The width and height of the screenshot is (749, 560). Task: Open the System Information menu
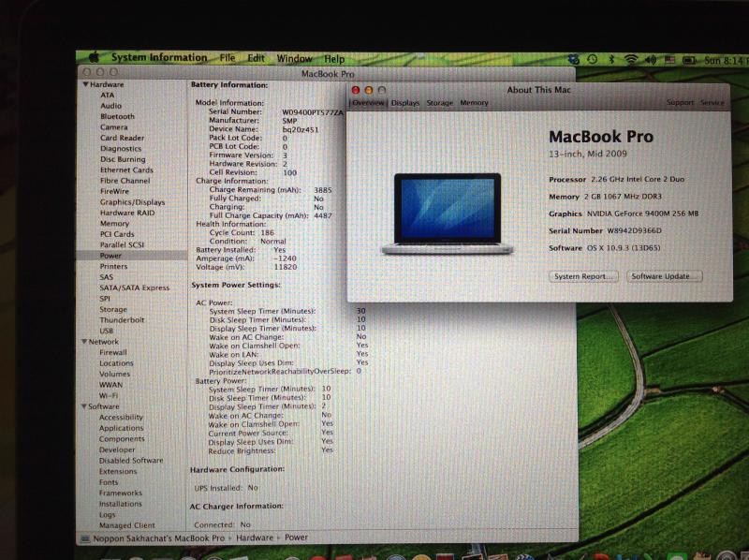tap(159, 57)
